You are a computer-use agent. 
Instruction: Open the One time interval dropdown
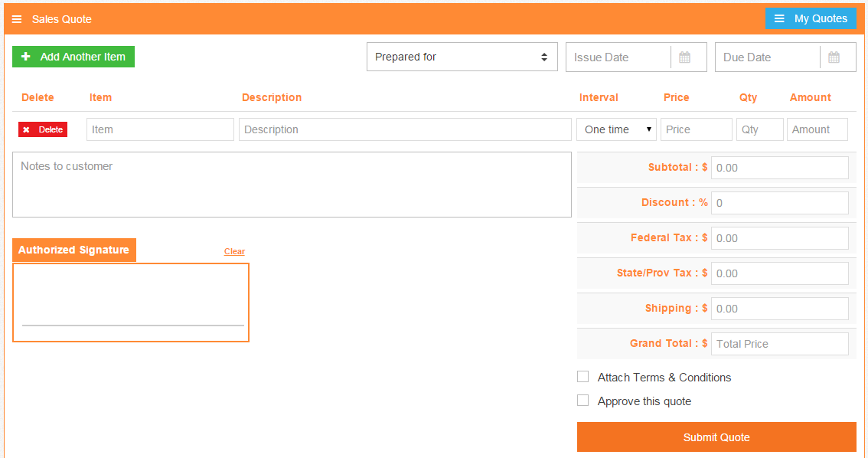[x=616, y=129]
